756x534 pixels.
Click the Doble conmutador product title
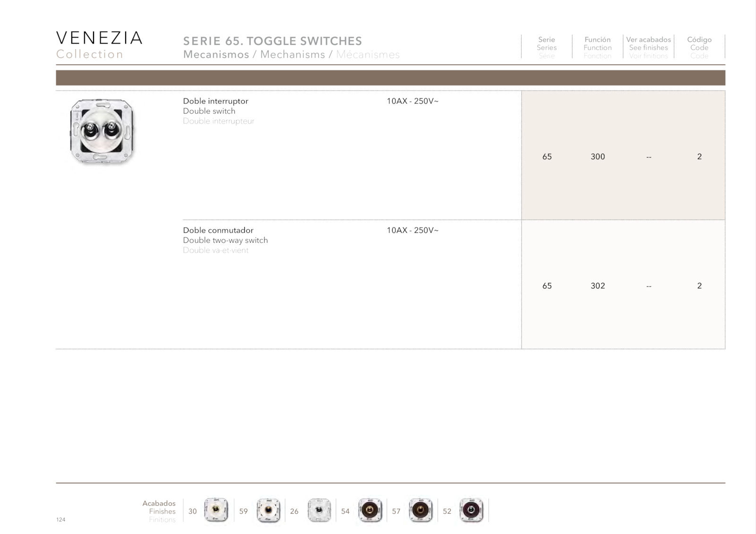click(x=218, y=230)
